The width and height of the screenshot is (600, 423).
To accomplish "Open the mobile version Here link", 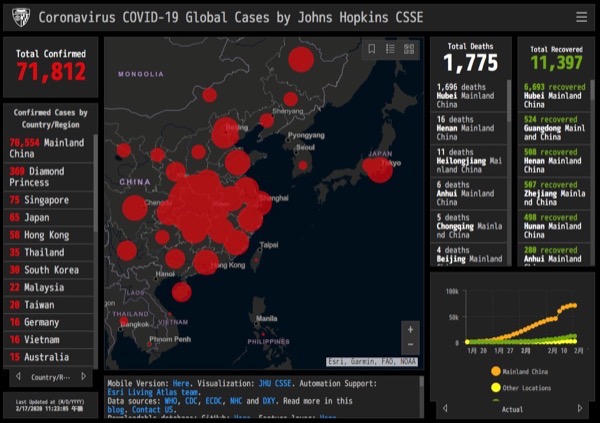I will click(x=181, y=383).
